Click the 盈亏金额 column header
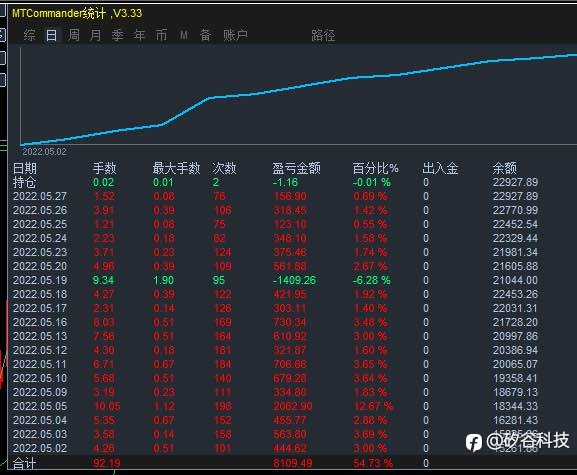 296,168
